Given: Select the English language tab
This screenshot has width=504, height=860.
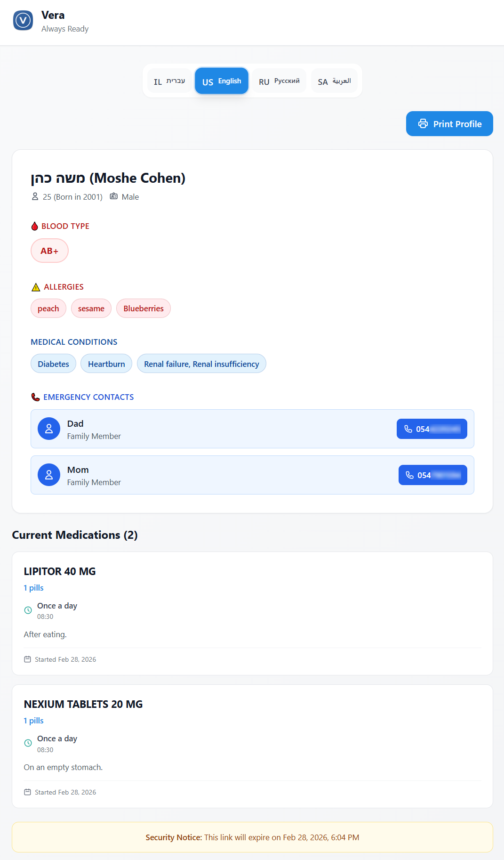Looking at the screenshot, I should coord(222,81).
